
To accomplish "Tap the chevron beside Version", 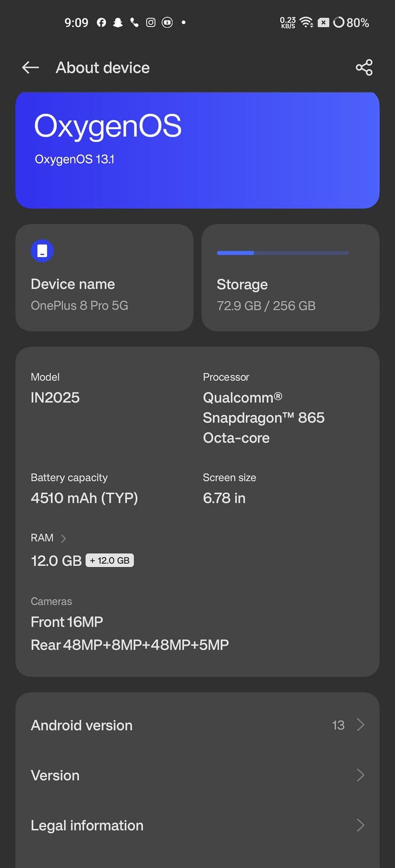I will pyautogui.click(x=360, y=775).
